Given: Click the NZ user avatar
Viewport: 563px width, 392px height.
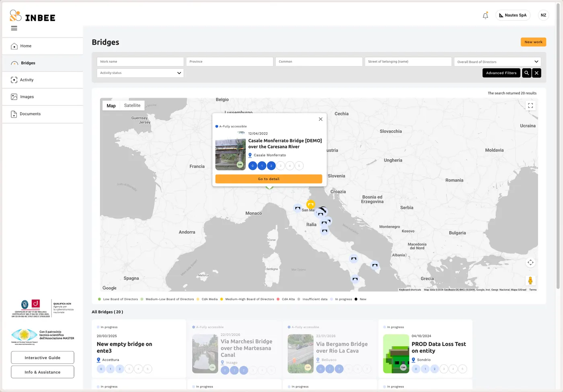Looking at the screenshot, I should coord(543,15).
